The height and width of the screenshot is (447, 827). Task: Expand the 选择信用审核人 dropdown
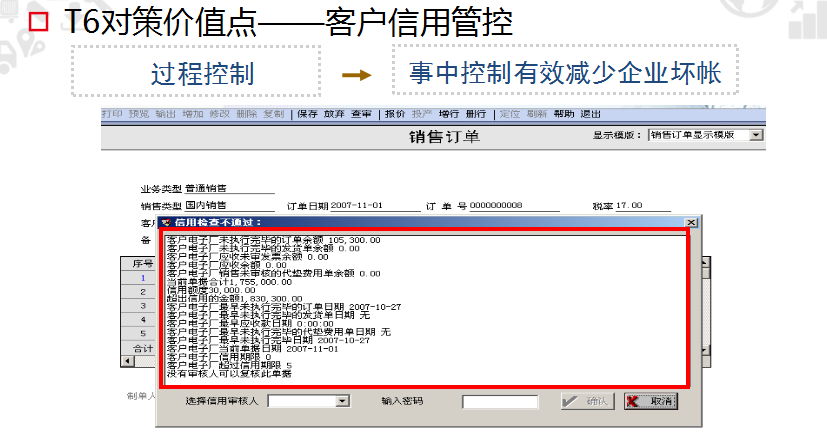(342, 401)
